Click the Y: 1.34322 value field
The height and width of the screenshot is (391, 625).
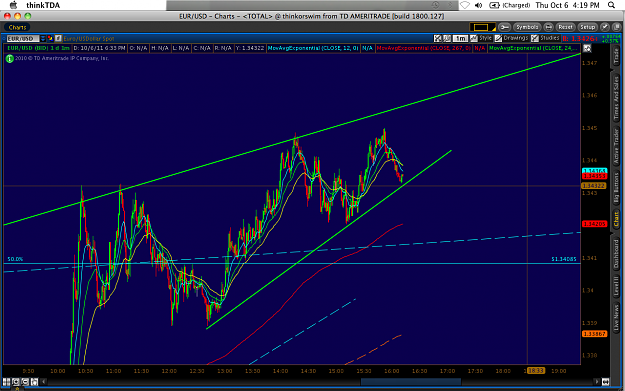click(250, 48)
